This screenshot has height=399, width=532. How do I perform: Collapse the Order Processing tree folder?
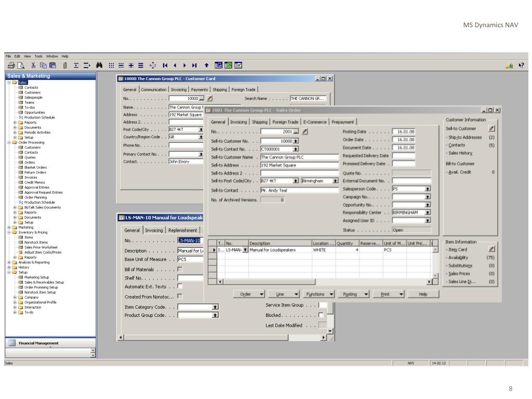pos(9,142)
